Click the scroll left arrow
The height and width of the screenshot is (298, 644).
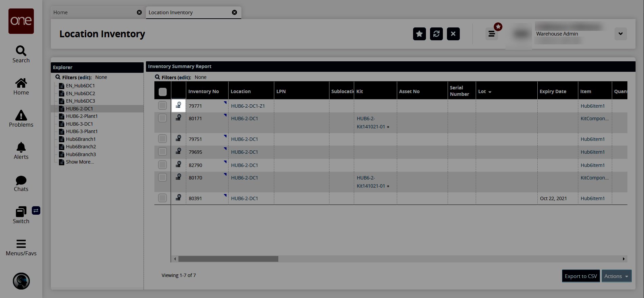[175, 259]
